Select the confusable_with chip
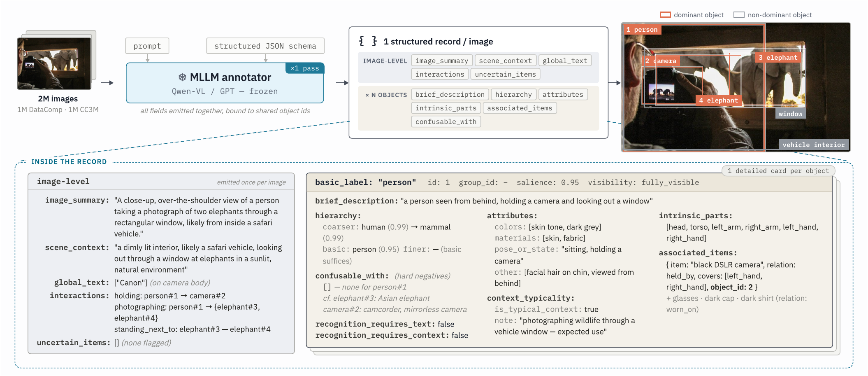This screenshot has height=376, width=868. coord(446,121)
